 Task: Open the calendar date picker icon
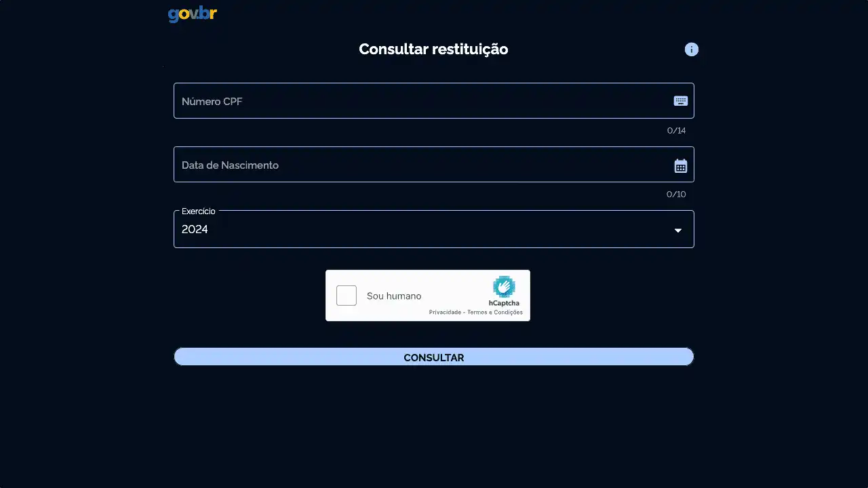coord(680,166)
